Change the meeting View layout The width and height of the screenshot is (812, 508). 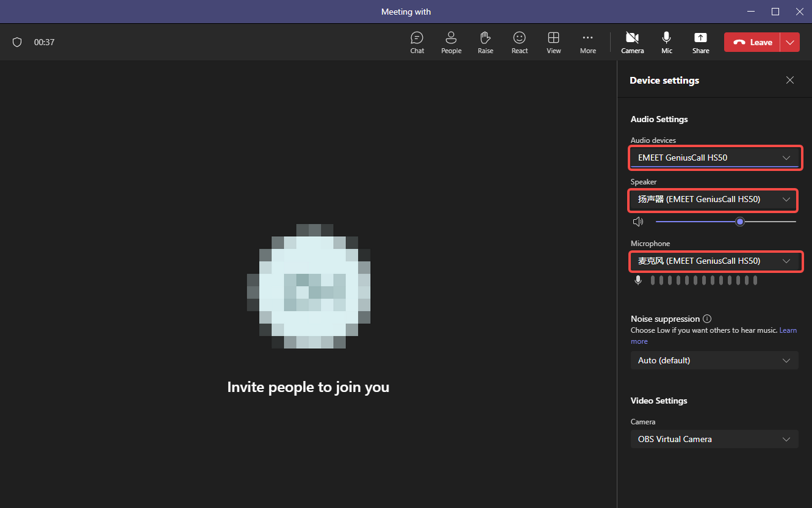[554, 42]
